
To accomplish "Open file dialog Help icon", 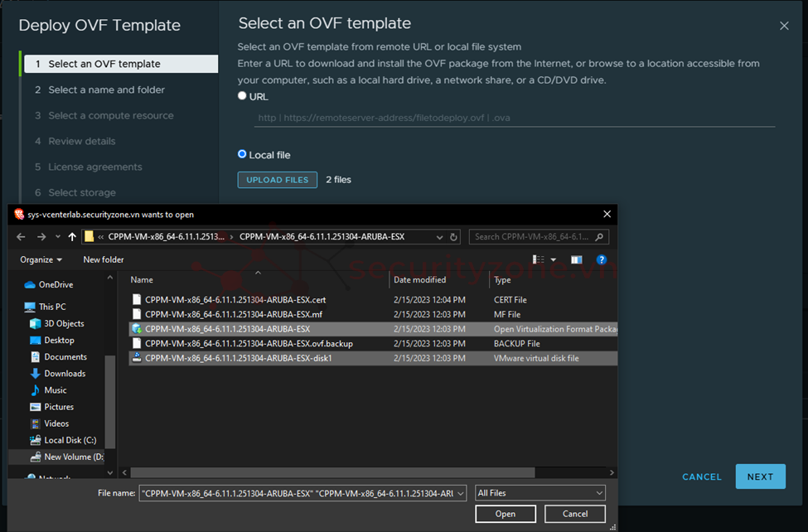I will tap(602, 260).
